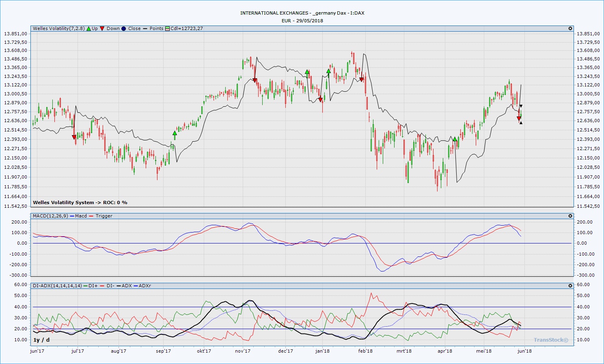
Task: Click the late May 2018 red down arrow
Action: (x=519, y=118)
